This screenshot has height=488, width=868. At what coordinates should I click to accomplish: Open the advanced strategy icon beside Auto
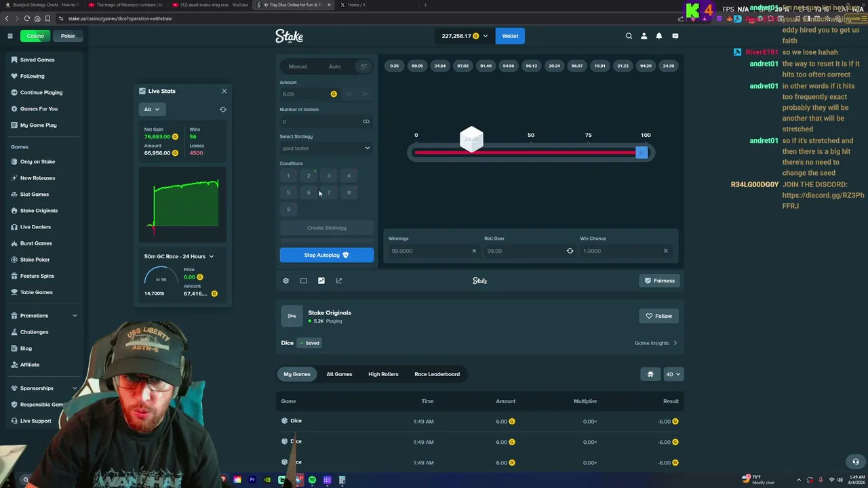click(x=363, y=66)
